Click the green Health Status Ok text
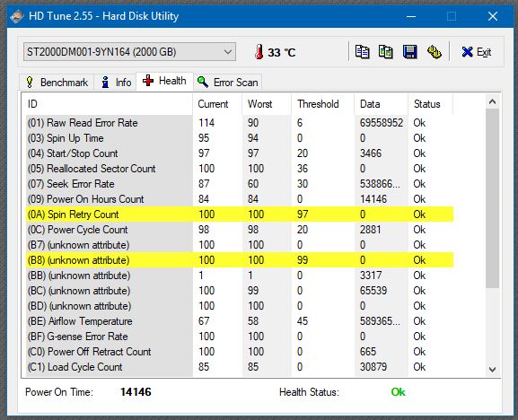 pos(398,392)
